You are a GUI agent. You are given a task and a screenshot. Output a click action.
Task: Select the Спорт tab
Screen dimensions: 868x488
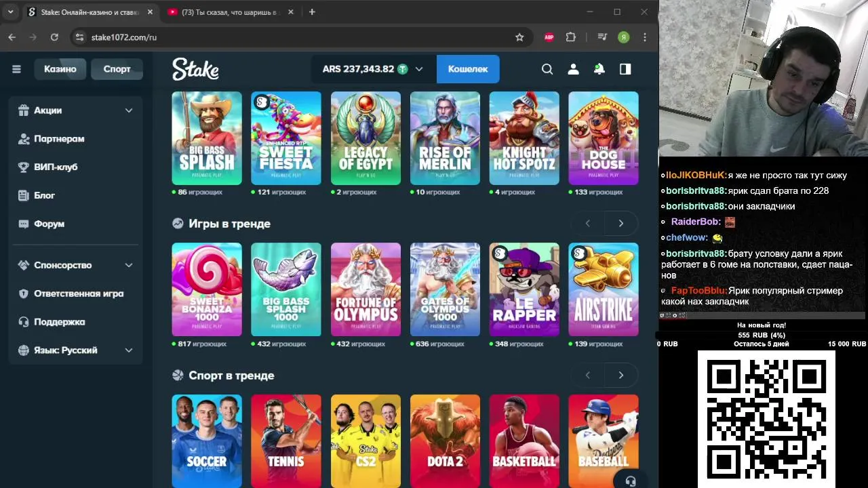click(x=117, y=69)
